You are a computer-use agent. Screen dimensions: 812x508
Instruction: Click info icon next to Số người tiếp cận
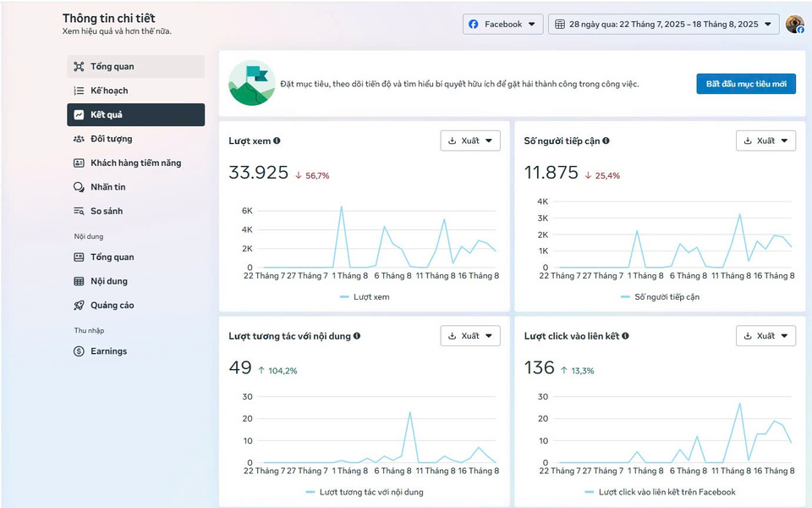(606, 141)
